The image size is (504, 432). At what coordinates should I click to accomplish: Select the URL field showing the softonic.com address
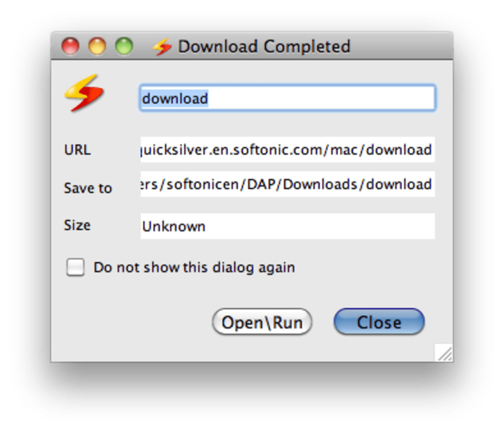pyautogui.click(x=288, y=150)
